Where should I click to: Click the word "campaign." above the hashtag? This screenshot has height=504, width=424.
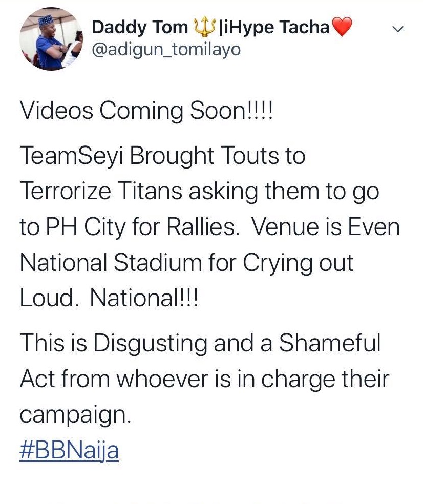[76, 415]
